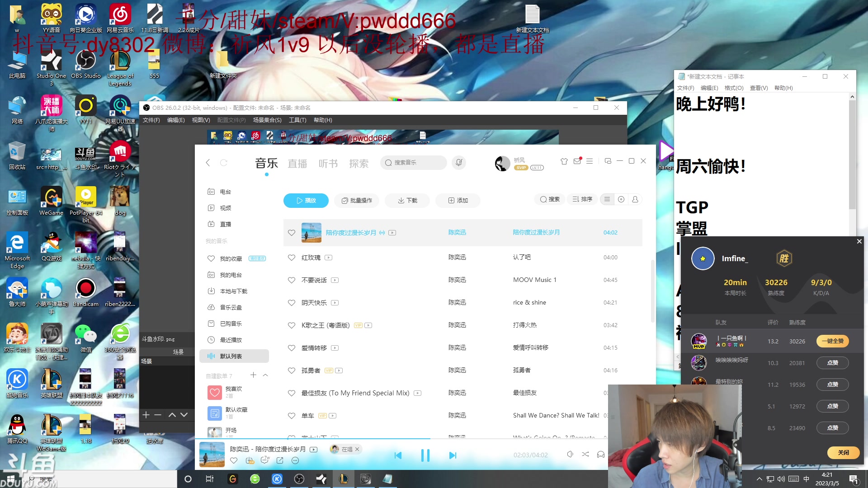
Task: Move scene down arrow in OBS
Action: [x=184, y=415]
